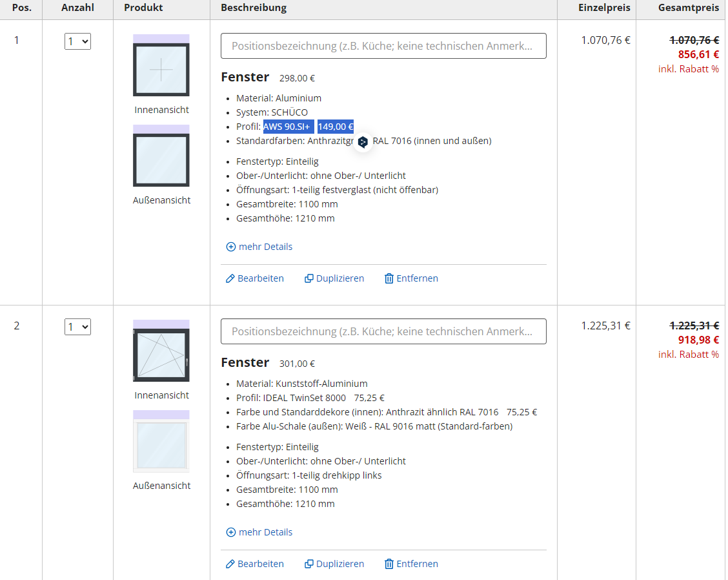Click the plus icon beside position 1 mehr Details
Image resolution: width=728 pixels, height=580 pixels.
coord(231,247)
